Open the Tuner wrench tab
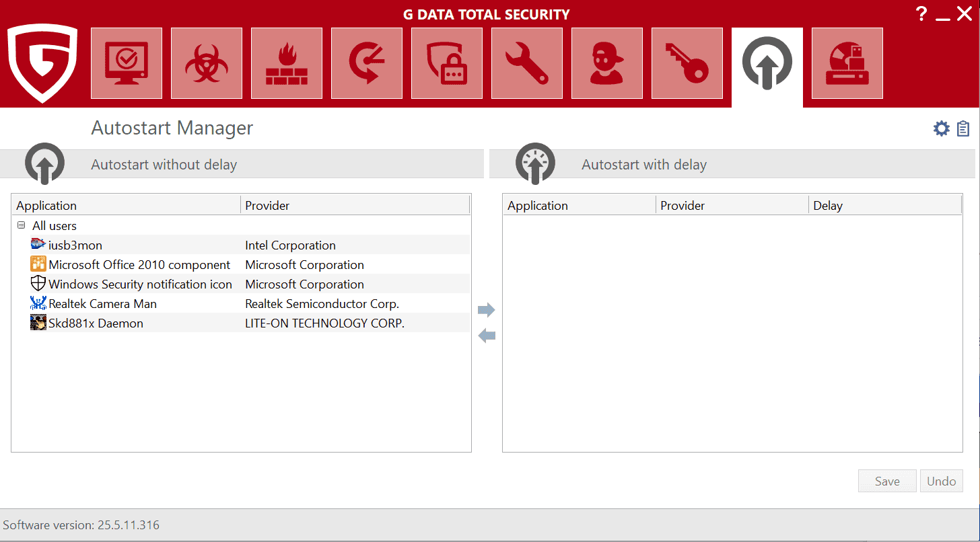980x542 pixels. coord(527,63)
